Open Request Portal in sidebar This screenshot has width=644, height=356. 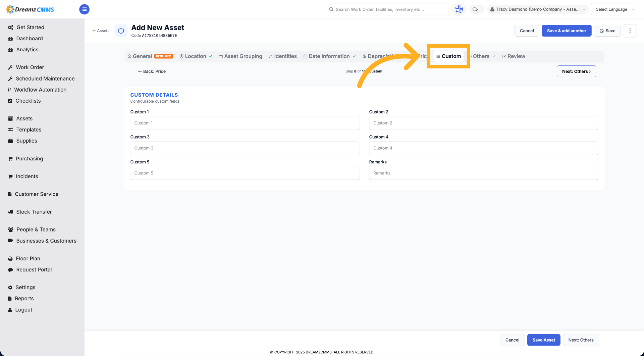point(30,269)
